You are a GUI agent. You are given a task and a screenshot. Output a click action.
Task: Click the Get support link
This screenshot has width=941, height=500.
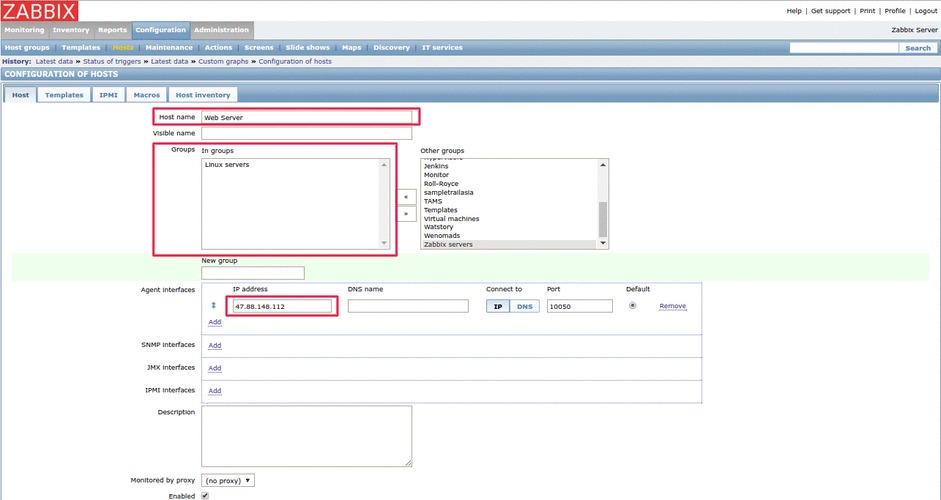coord(831,11)
